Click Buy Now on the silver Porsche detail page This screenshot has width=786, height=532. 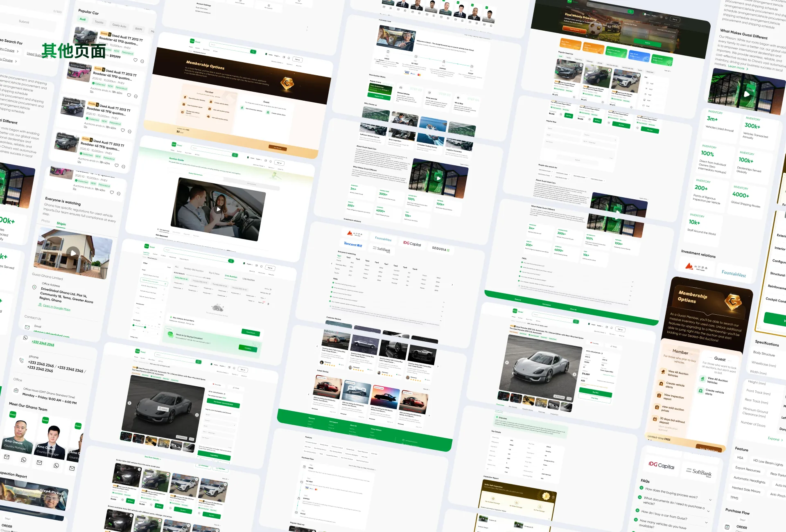(x=595, y=392)
